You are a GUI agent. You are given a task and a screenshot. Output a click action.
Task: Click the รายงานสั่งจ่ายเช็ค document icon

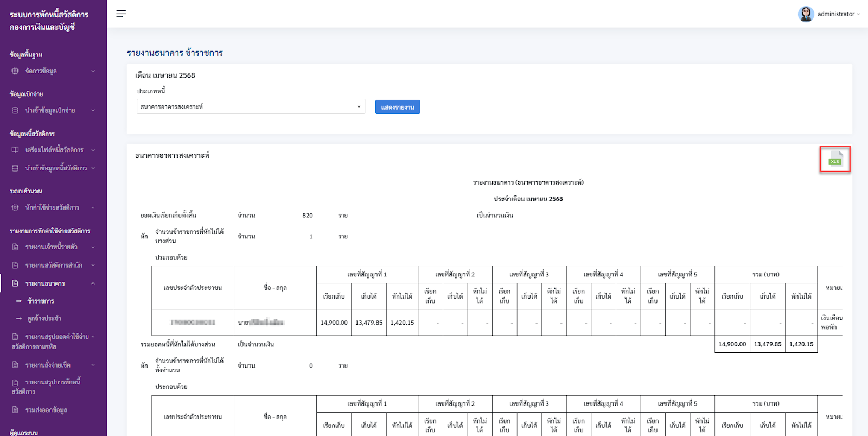(15, 365)
